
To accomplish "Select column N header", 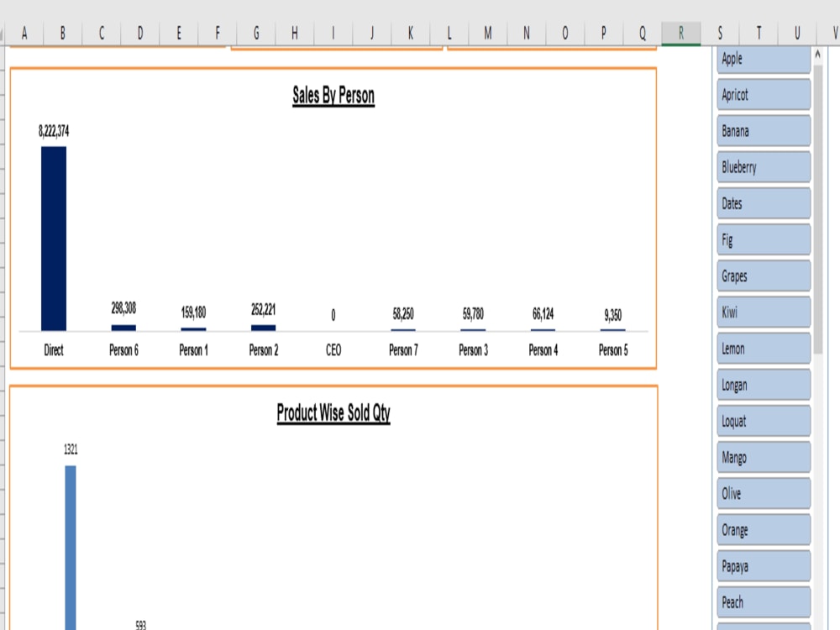I will point(526,34).
